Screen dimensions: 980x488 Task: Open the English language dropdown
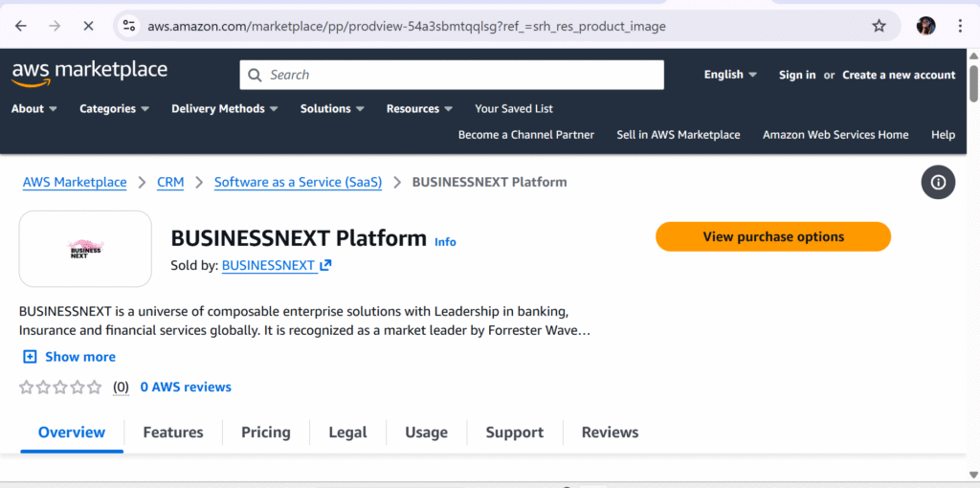coord(730,75)
